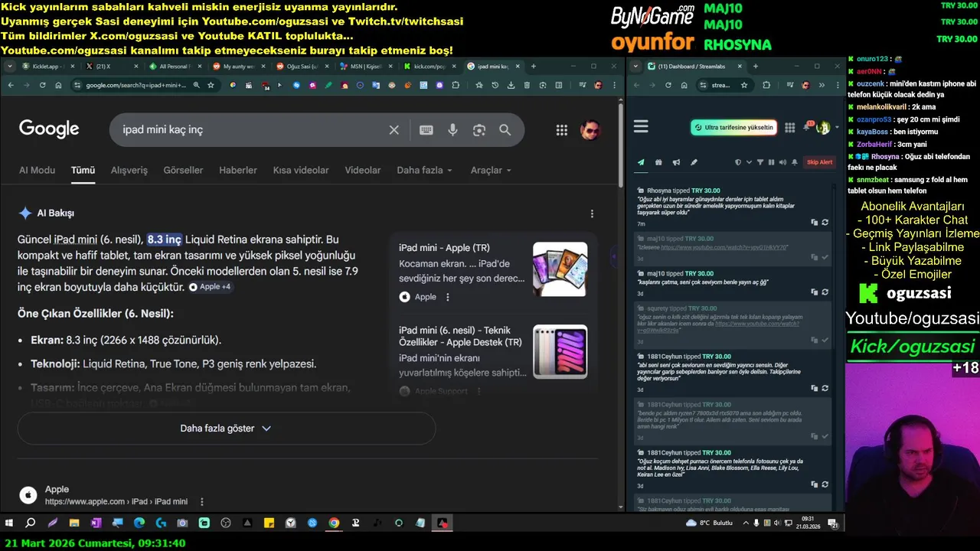Open the marker pen icon tab in Streamlabs
The height and width of the screenshot is (551, 980).
point(694,162)
